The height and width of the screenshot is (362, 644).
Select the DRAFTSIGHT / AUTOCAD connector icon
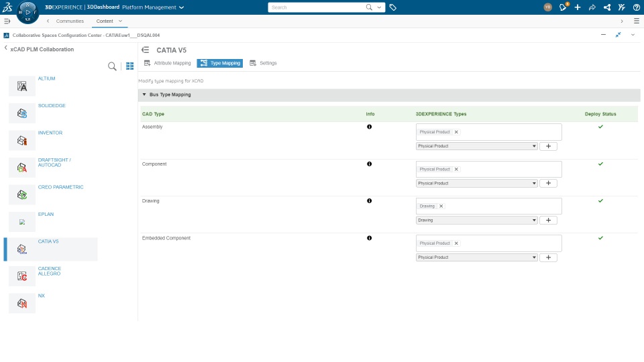(22, 167)
